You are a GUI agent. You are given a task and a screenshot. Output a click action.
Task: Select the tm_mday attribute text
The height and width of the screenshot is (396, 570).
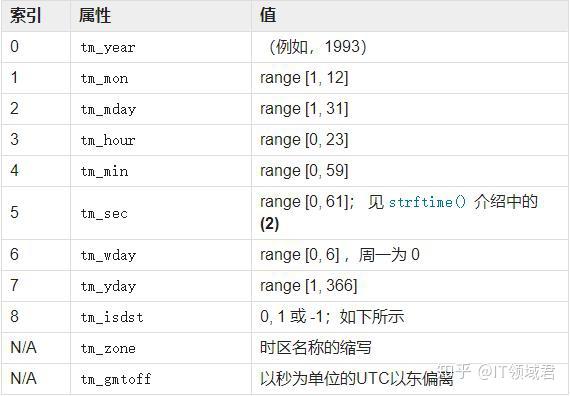108,109
